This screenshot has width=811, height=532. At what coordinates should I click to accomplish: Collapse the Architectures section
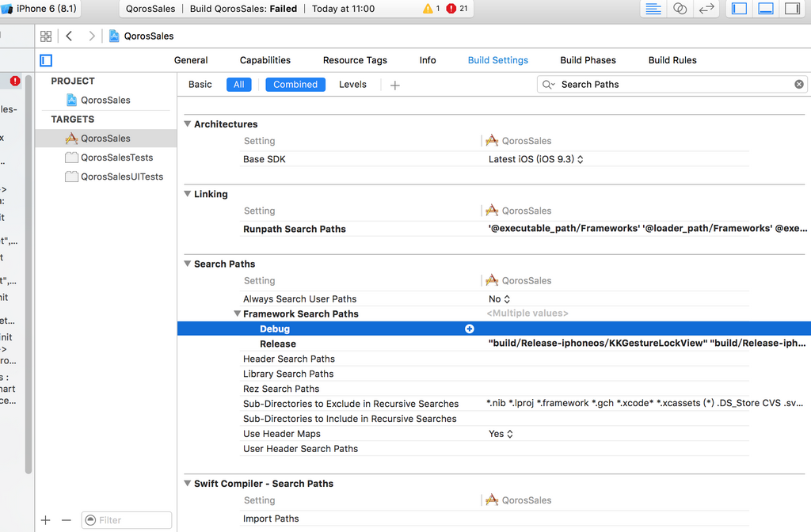187,123
